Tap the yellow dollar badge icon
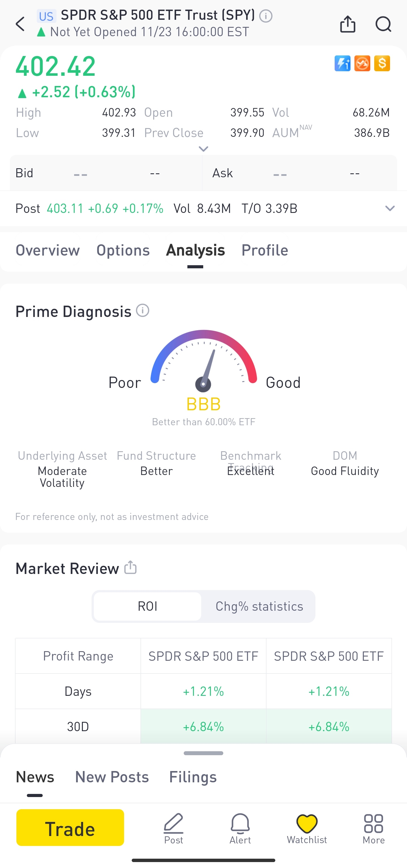Viewport: 407px width, 868px height. click(x=382, y=63)
